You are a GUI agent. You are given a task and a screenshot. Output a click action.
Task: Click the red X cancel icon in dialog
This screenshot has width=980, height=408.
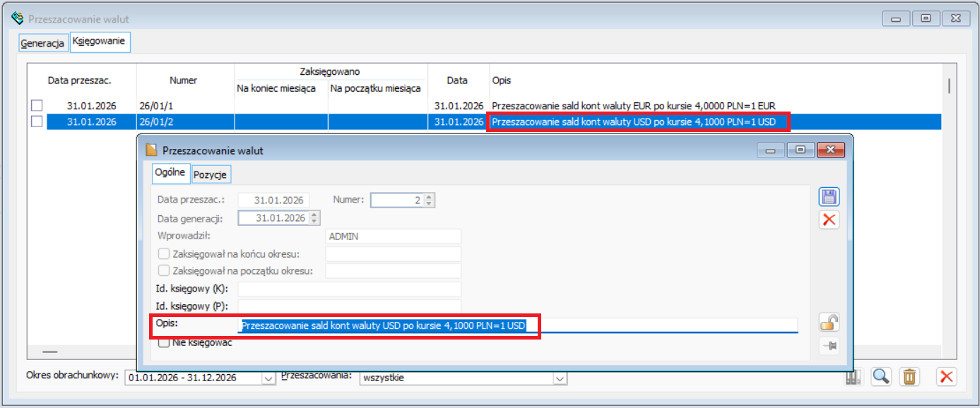pyautogui.click(x=829, y=220)
